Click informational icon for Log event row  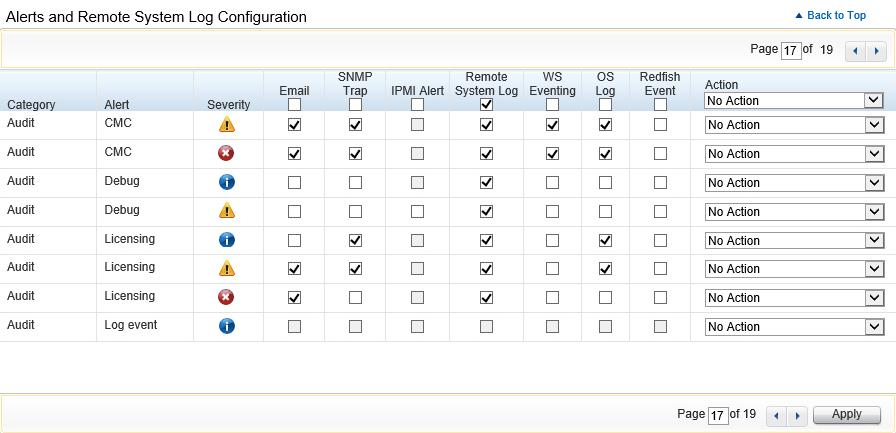227,326
